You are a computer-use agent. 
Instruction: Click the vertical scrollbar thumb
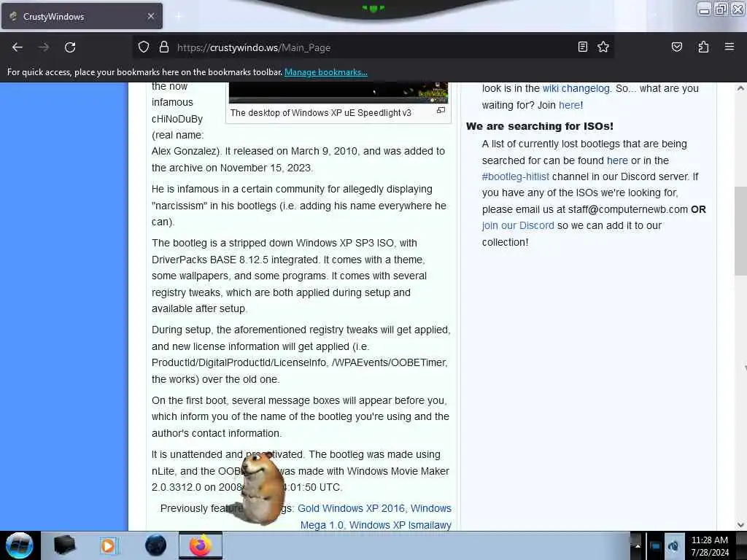[x=740, y=231]
